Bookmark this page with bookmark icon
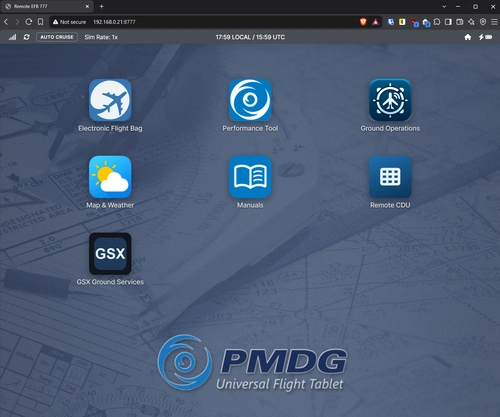The image size is (500, 417). (40, 22)
